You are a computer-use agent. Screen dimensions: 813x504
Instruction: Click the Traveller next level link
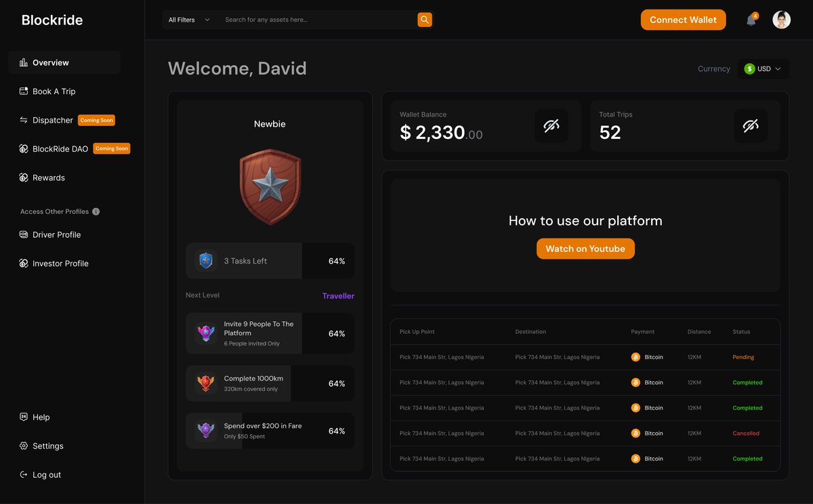338,296
